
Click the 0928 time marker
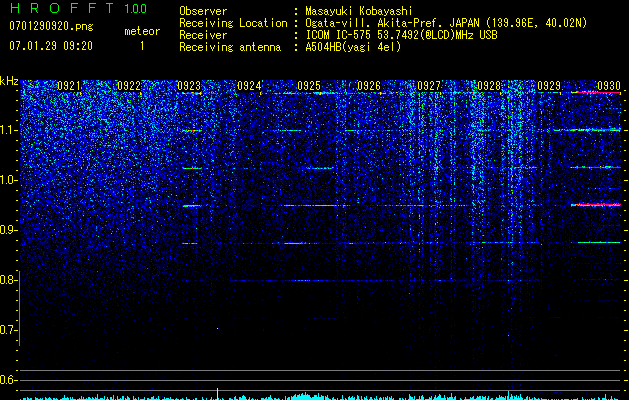click(489, 86)
